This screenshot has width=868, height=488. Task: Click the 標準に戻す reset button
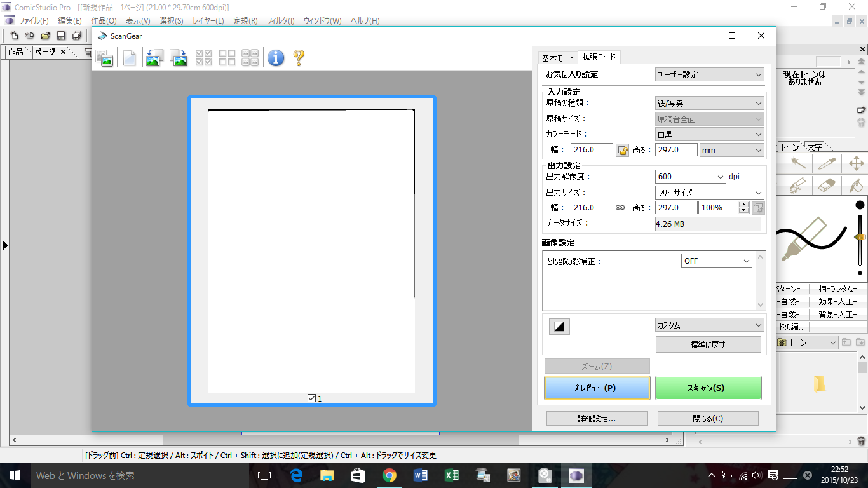(709, 344)
